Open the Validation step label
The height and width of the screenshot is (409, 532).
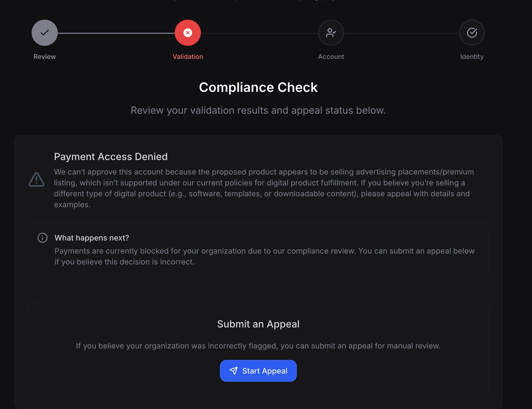point(188,57)
